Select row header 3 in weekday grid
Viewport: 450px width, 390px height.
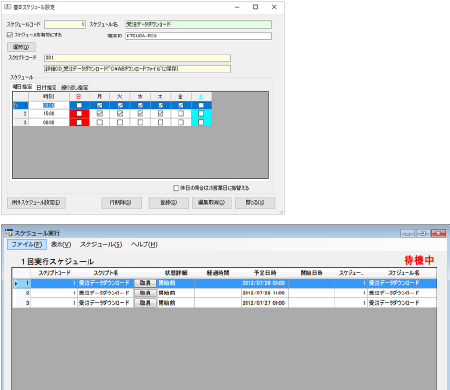pos(21,122)
